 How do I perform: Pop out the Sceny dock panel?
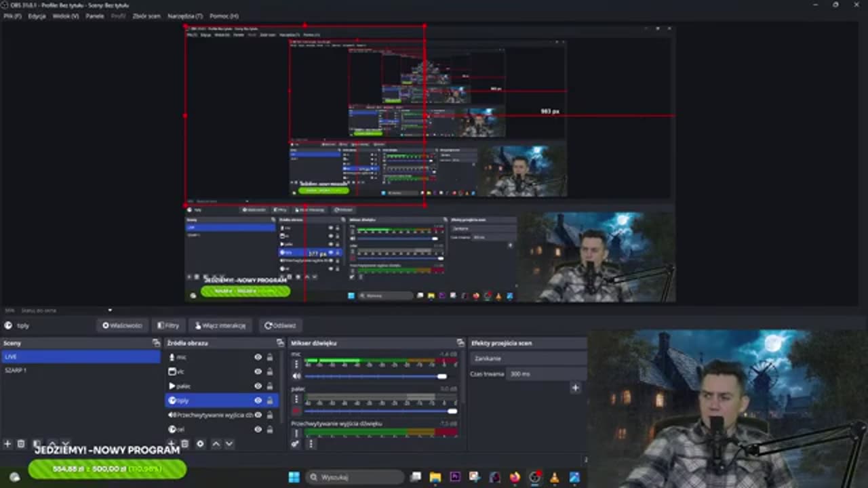click(x=156, y=343)
